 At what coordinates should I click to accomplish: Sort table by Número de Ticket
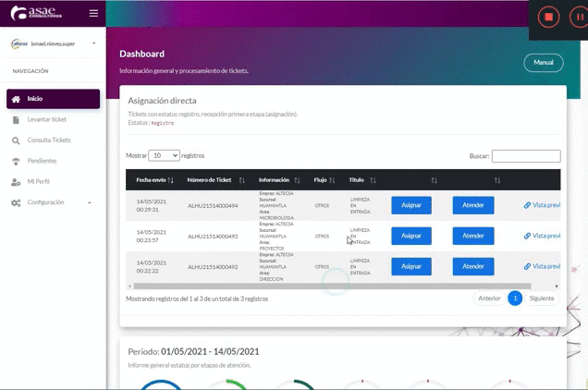coord(241,180)
